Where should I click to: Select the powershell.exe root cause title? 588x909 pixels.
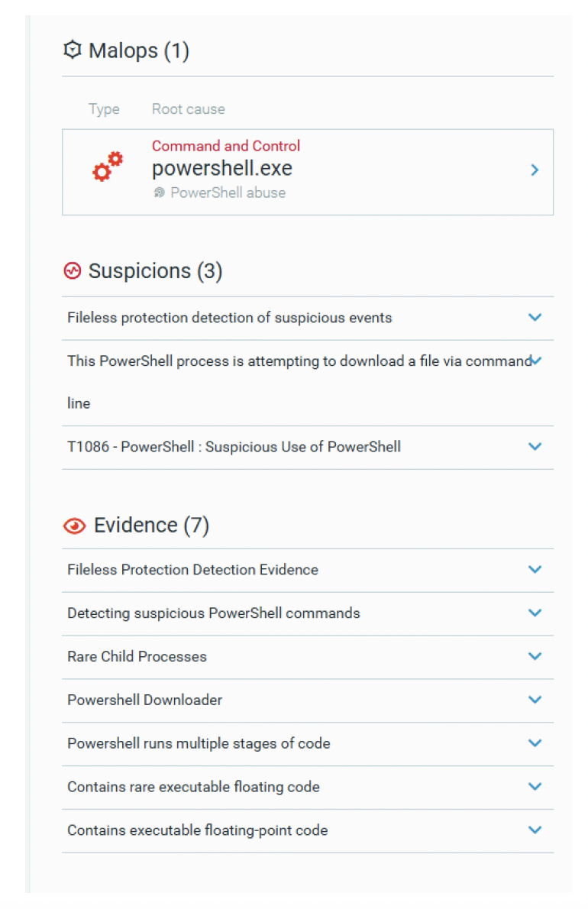(x=222, y=168)
